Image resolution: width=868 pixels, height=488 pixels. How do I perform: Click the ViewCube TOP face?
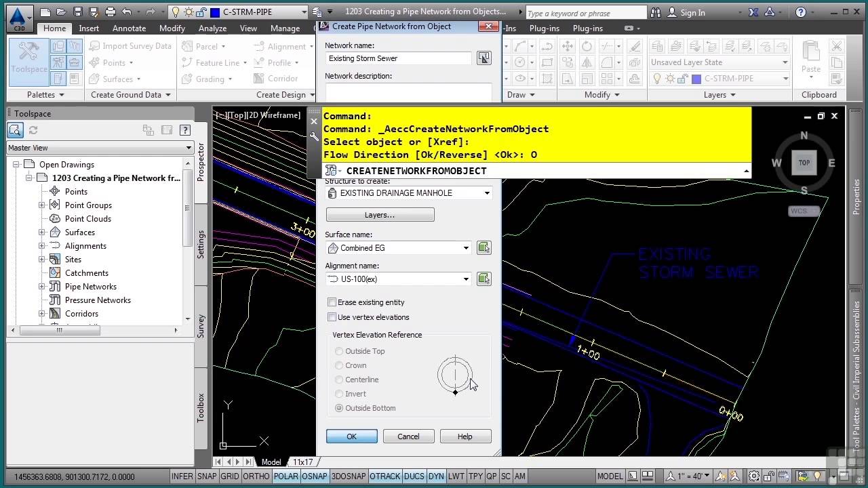coord(804,163)
